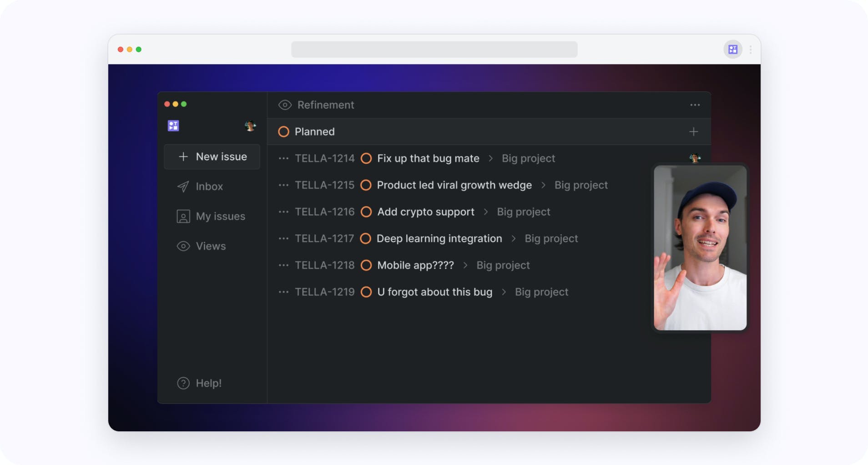Click the Planned group header
Screen dimensions: 868x465
click(x=489, y=132)
